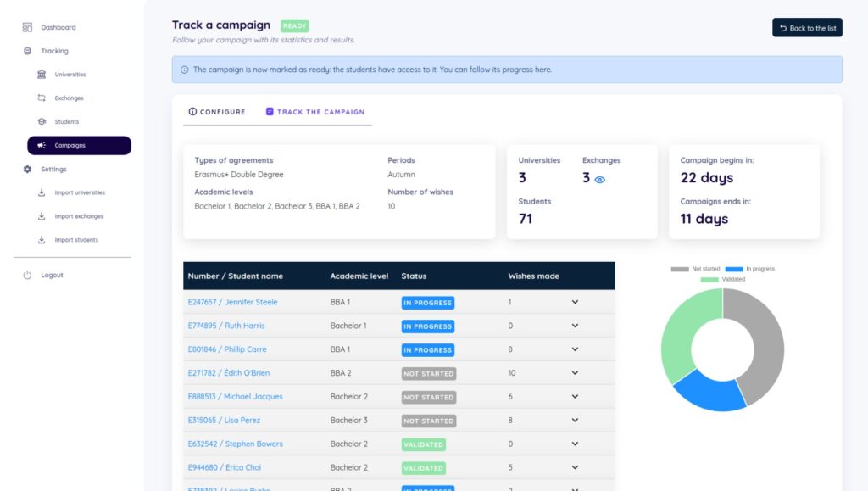The height and width of the screenshot is (491, 868).
Task: Click the back arrow icon on Back to the list
Action: pos(783,28)
